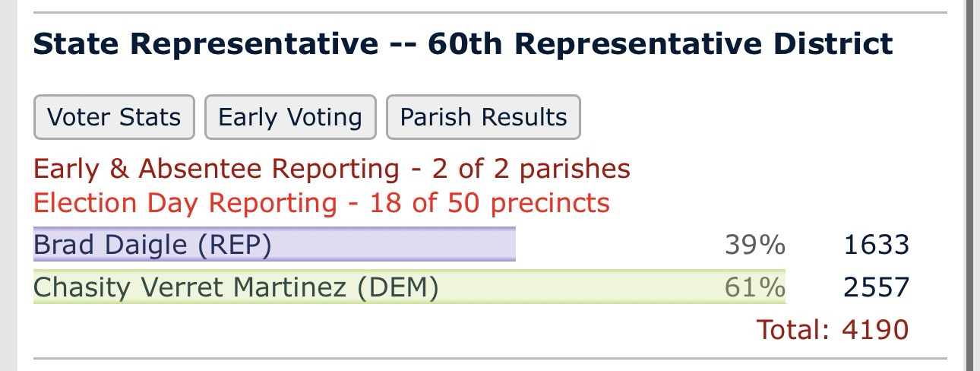Screen dimensions: 980x371
Task: Click the Election Day Reporting status line
Action: (x=321, y=203)
